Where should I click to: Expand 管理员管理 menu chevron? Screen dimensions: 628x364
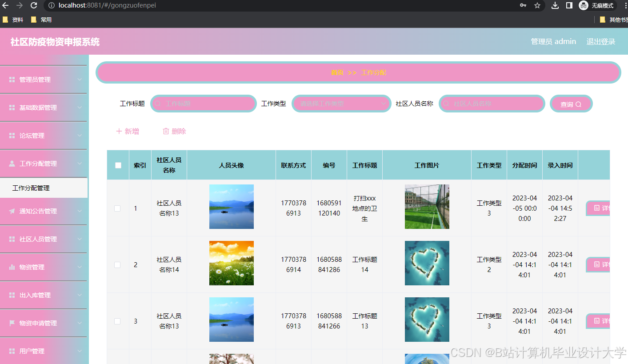pos(80,80)
